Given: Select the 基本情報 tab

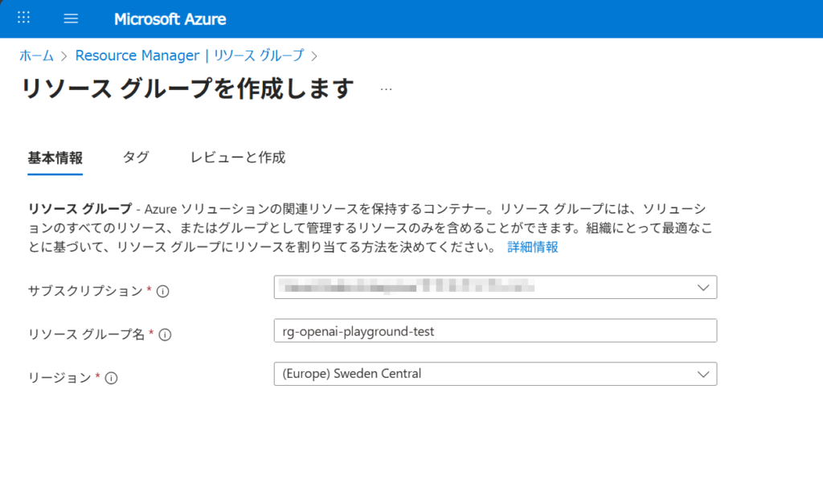Looking at the screenshot, I should click(55, 158).
